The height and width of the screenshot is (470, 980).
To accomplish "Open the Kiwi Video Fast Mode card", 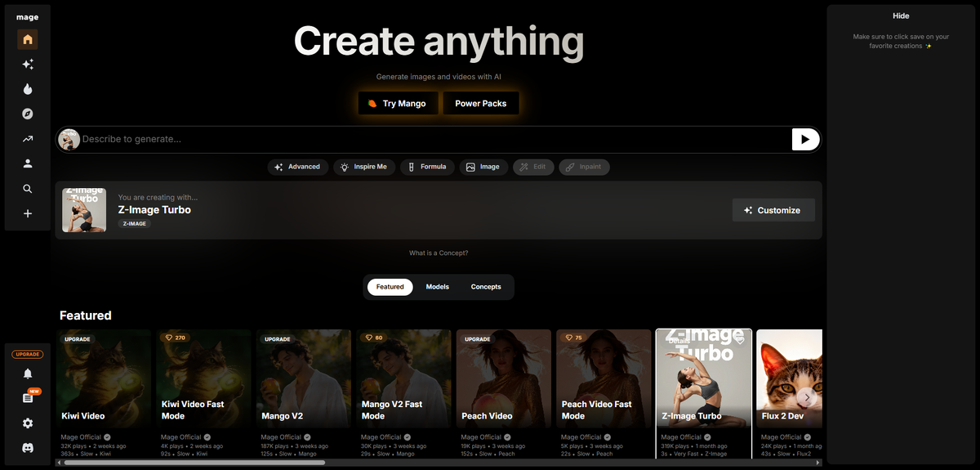I will pyautogui.click(x=203, y=378).
